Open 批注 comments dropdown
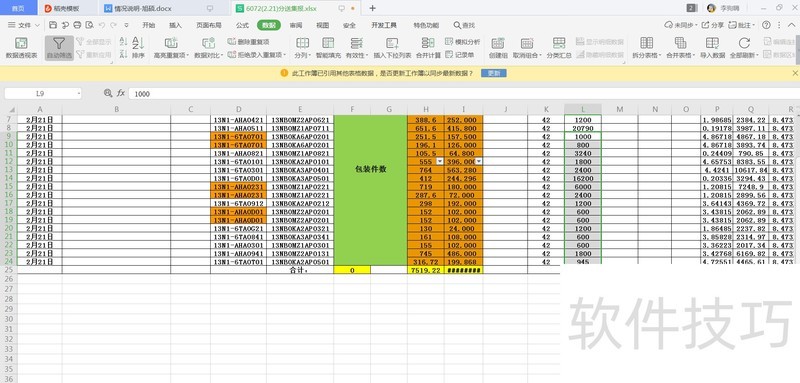 point(742,25)
